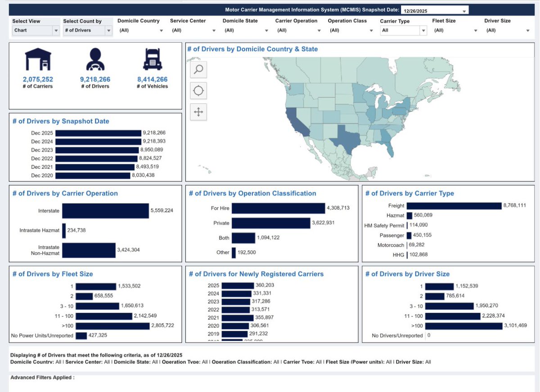Open the Carrier Type dropdown

click(x=403, y=30)
